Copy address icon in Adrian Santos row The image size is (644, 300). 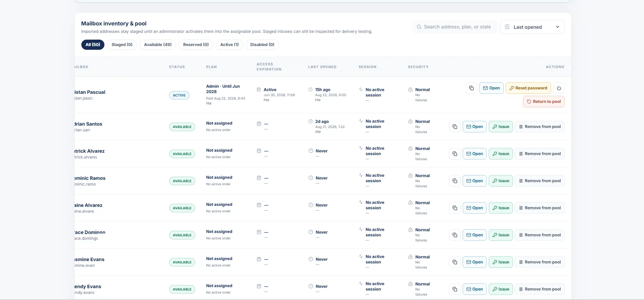point(455,127)
